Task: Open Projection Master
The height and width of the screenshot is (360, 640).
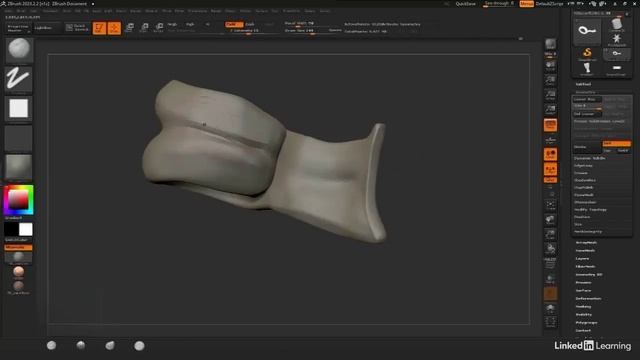Action: pos(18,28)
